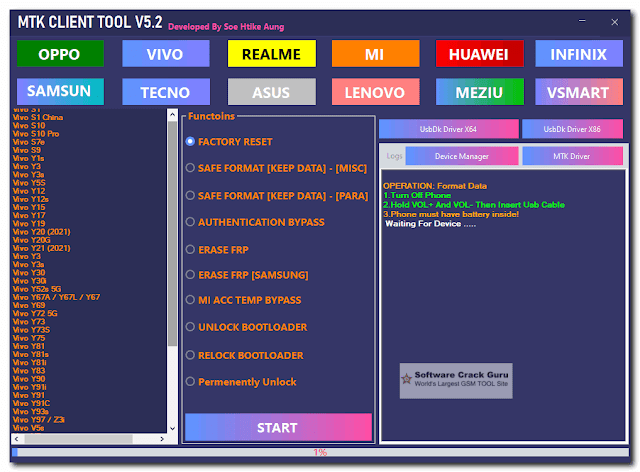Select Vivo Y73S model

click(31, 330)
